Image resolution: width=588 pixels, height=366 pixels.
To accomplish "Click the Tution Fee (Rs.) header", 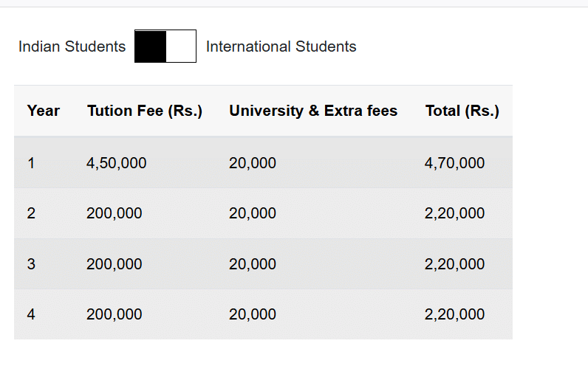I will click(145, 111).
